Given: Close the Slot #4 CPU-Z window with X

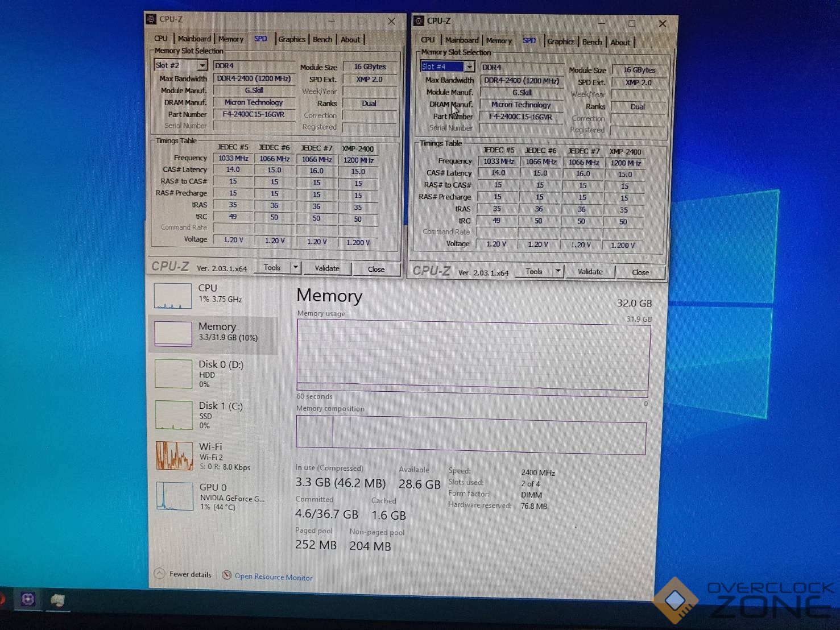Looking at the screenshot, I should (x=663, y=24).
